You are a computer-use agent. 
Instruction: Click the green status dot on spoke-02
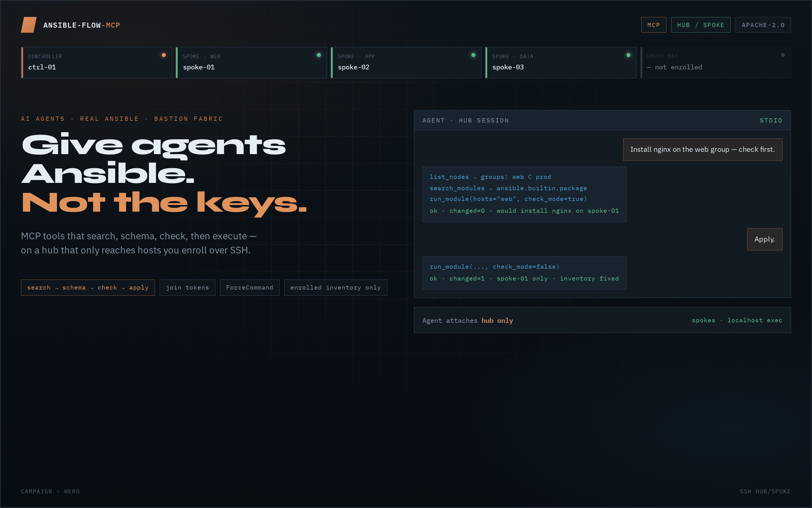click(x=473, y=55)
